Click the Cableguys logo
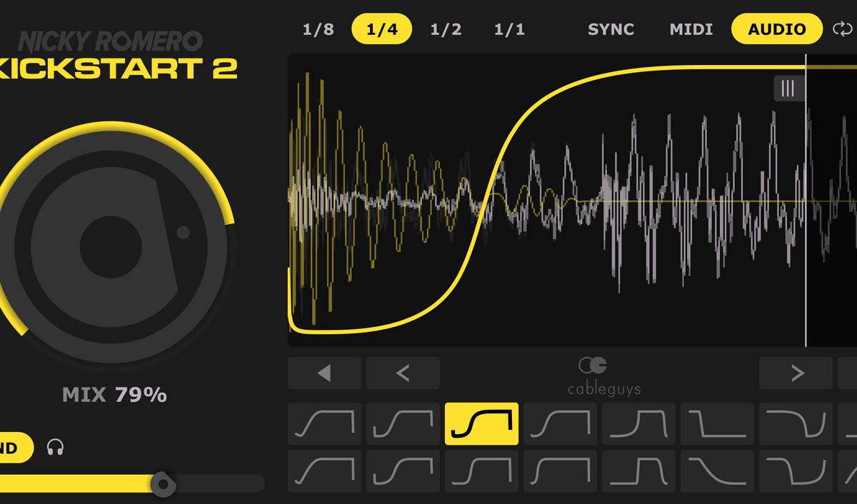The image size is (857, 504). pos(594,376)
